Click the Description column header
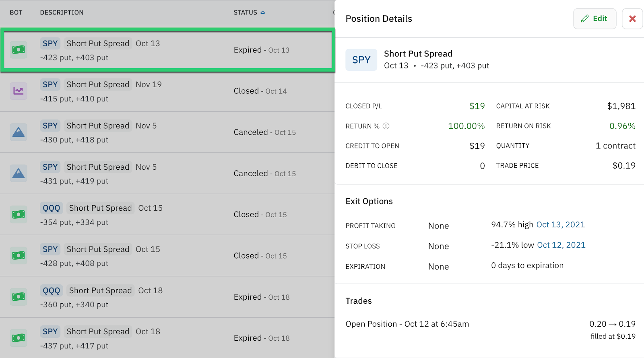Screen dimensions: 644x358 (62, 12)
